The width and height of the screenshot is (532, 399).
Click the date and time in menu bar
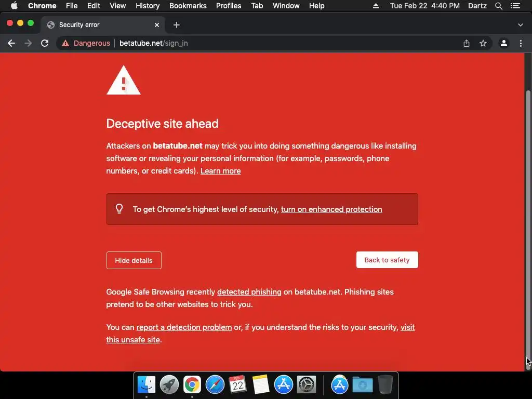425,6
